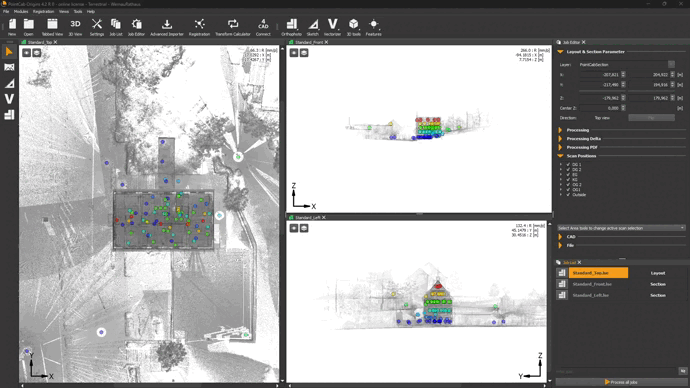Screen dimensions: 690x388
Task: Open the Registration tool in toolbar
Action: click(199, 26)
